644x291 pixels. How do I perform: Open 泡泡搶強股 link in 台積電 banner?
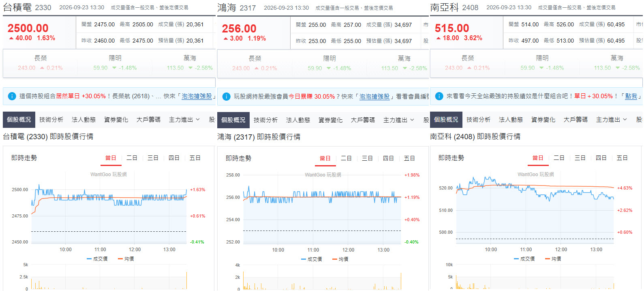click(197, 96)
